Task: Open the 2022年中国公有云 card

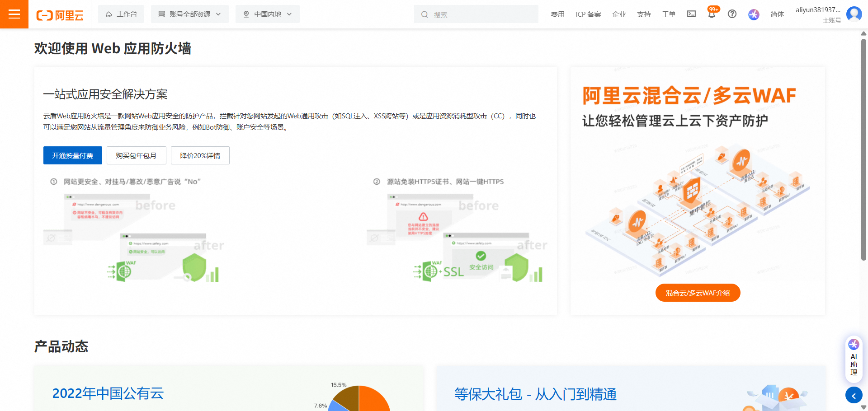Action: (x=229, y=388)
